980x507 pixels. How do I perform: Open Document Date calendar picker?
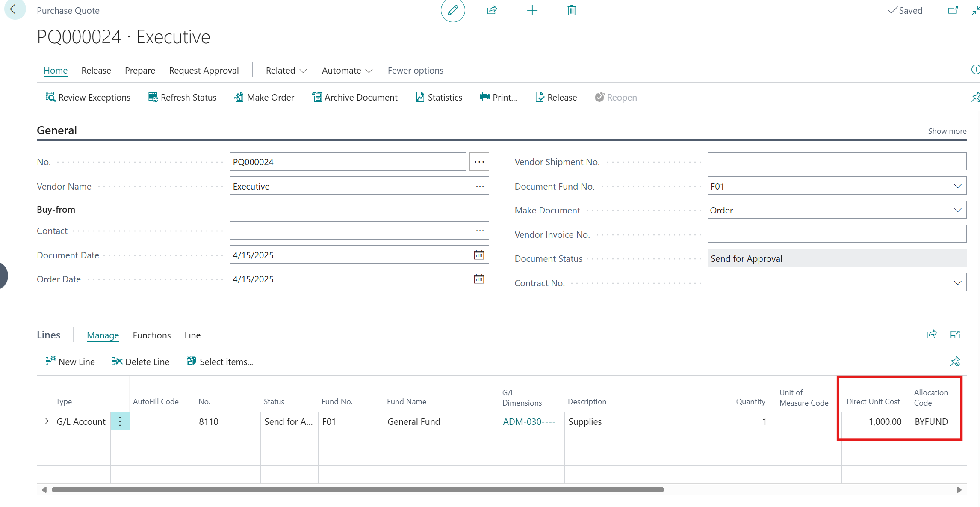479,255
